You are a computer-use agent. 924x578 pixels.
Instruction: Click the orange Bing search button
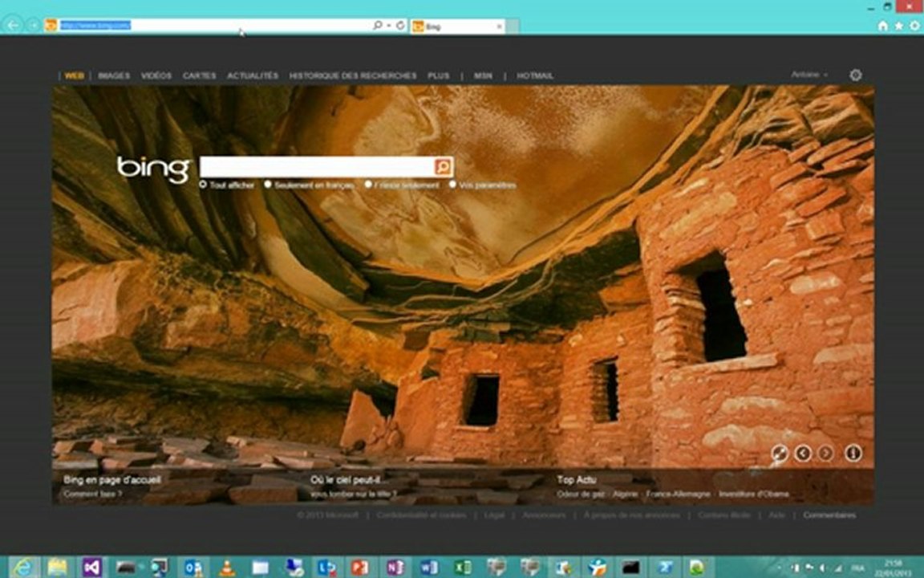[x=443, y=167]
